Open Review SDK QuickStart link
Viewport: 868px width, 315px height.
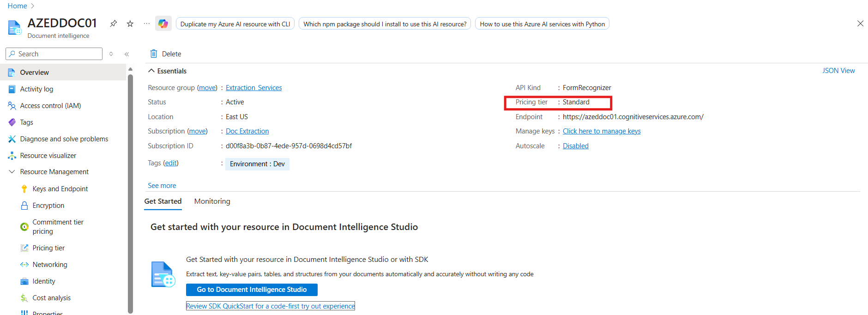[271, 306]
